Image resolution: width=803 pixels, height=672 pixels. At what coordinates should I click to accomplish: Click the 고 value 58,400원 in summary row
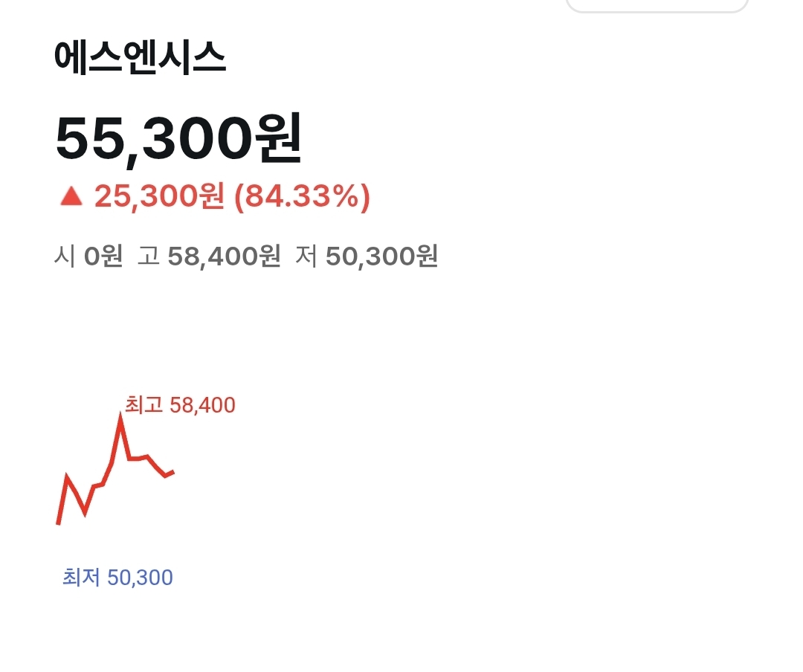pos(224,256)
